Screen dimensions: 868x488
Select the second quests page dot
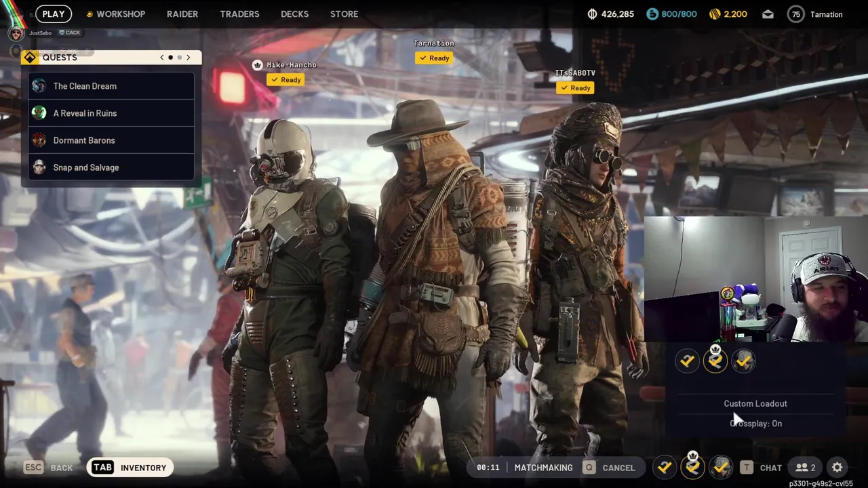[179, 58]
